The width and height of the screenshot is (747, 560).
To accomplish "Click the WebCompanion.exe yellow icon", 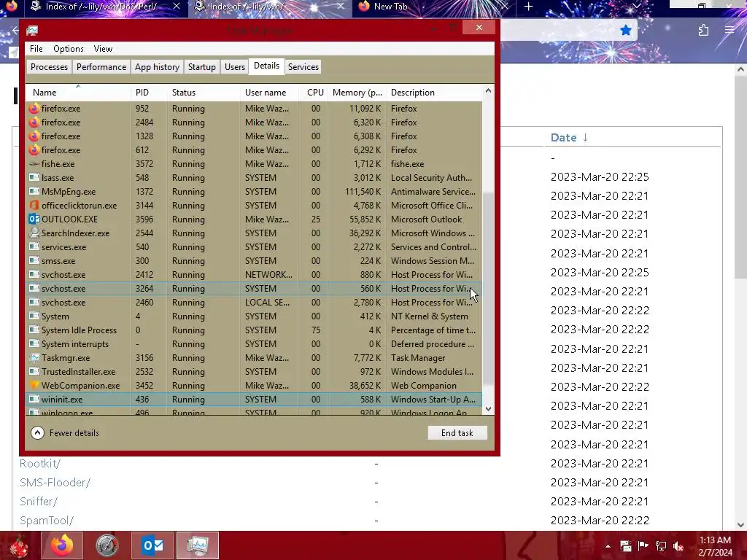I will (x=34, y=385).
